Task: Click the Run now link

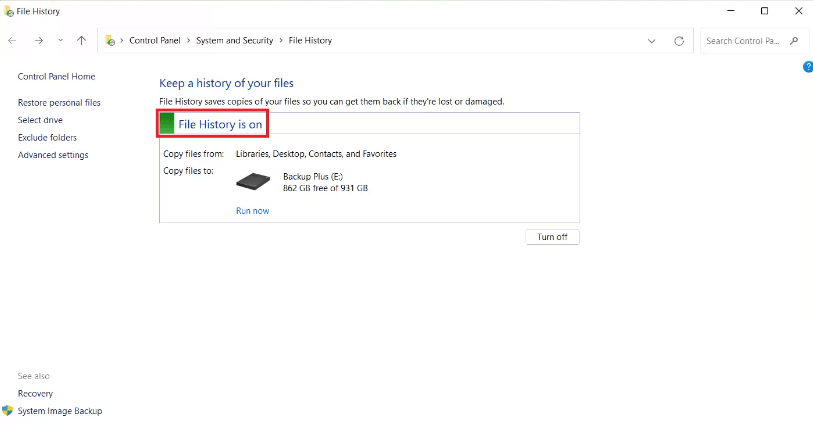Action: point(252,211)
